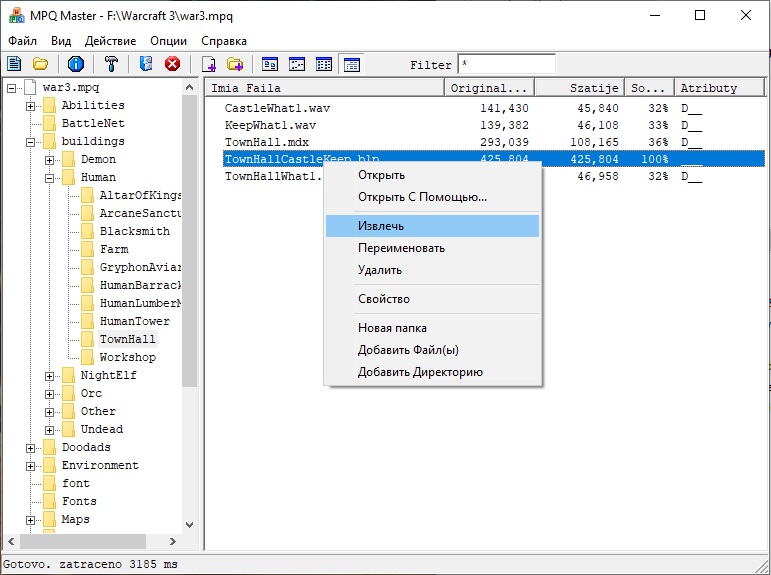Collapse the buildings folder
Image resolution: width=771 pixels, height=575 pixels.
coord(30,142)
